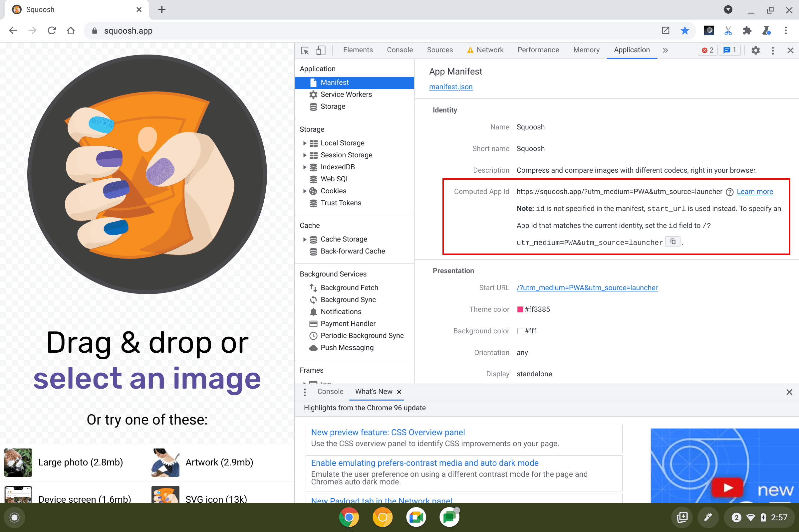Click Learn more link for Computed App Id
799x532 pixels.
coord(756,191)
